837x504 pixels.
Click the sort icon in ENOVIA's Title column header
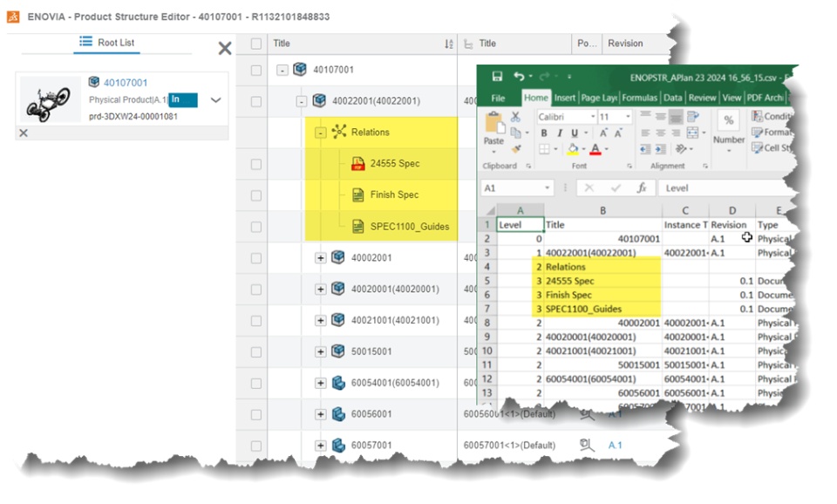[x=448, y=44]
